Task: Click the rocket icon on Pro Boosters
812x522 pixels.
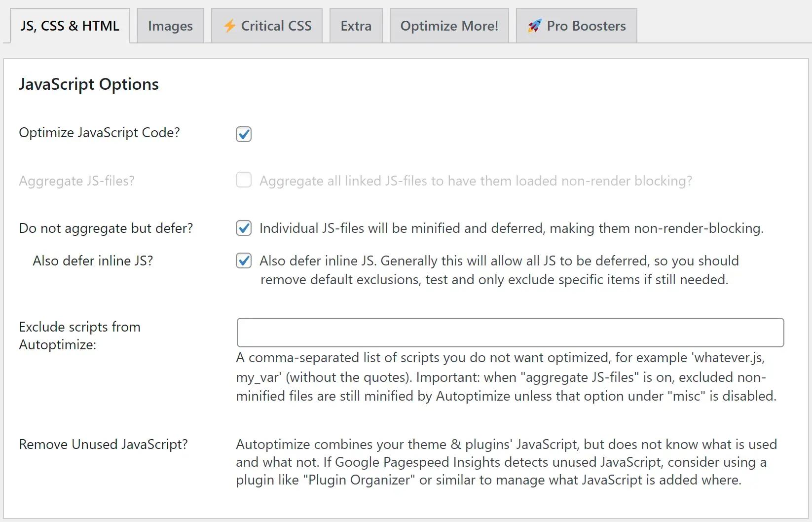Action: tap(534, 26)
